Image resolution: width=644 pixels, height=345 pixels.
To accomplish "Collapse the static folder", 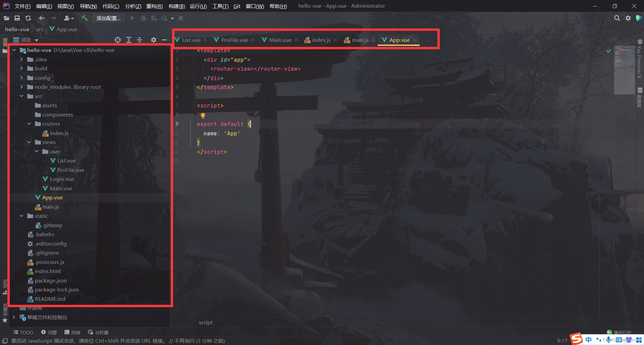I will click(21, 216).
